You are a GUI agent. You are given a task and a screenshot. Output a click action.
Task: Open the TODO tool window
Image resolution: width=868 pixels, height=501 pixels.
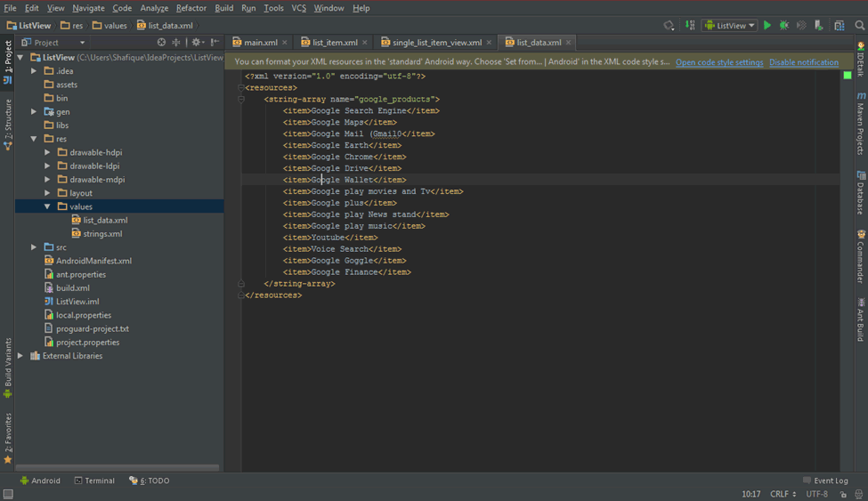coord(150,481)
